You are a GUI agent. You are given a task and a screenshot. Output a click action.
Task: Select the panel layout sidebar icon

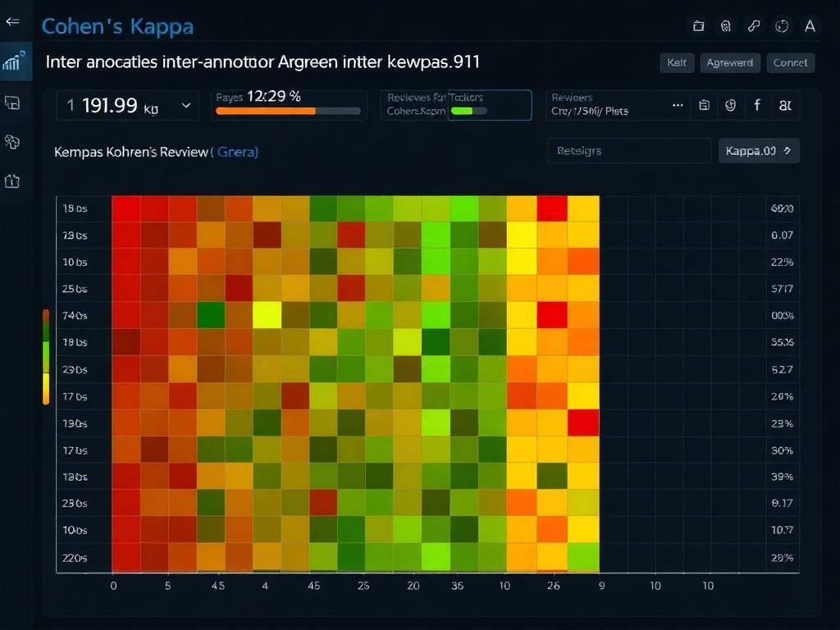click(x=12, y=103)
